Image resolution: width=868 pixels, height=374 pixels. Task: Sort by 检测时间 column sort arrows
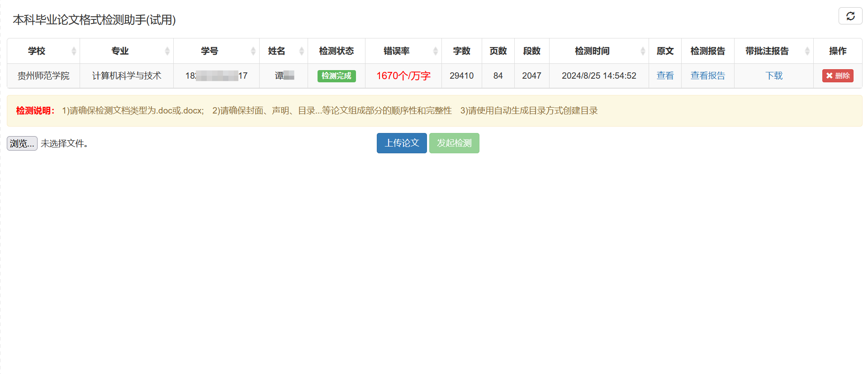(x=643, y=51)
